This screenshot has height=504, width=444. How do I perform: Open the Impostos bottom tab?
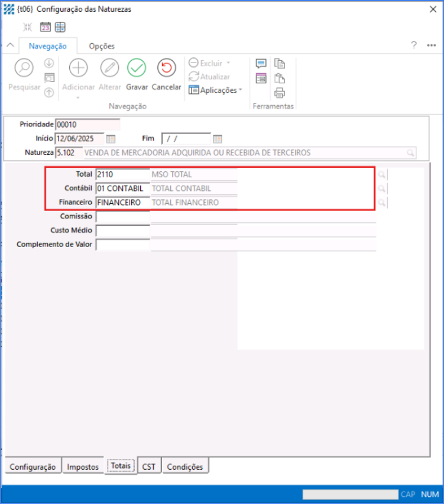pos(83,467)
